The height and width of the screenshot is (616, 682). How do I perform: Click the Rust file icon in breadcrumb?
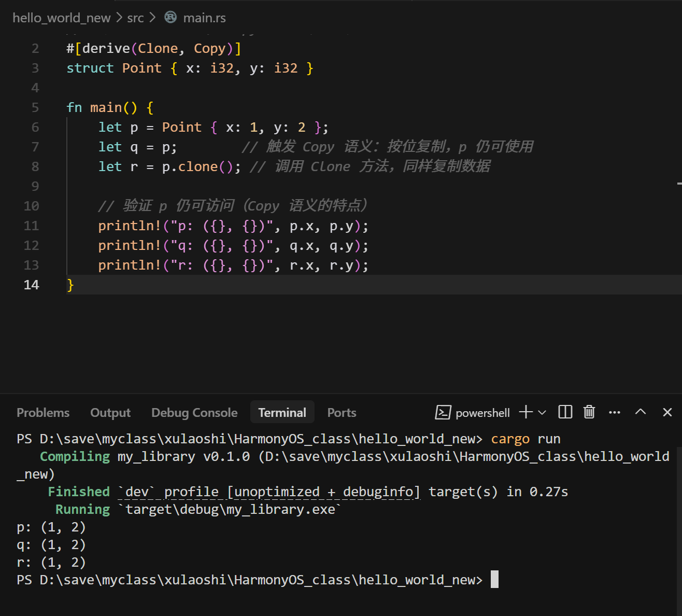click(x=170, y=17)
